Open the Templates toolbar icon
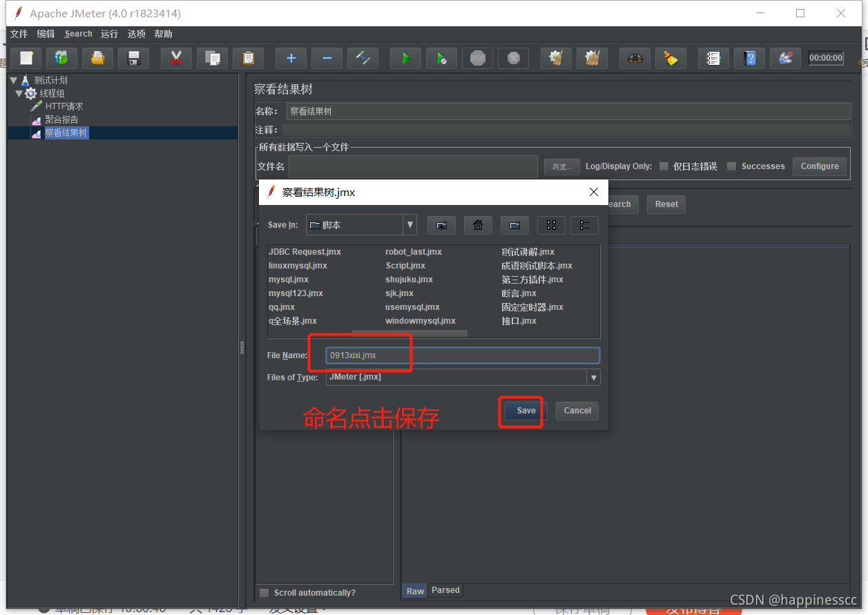868x615 pixels. point(62,58)
